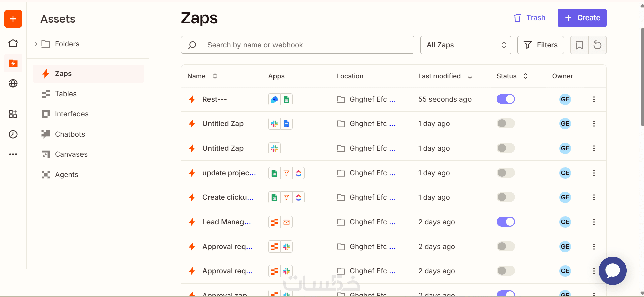Screen dimensions: 644x297
Task: Open the Home icon in left rail
Action: pyautogui.click(x=13, y=43)
